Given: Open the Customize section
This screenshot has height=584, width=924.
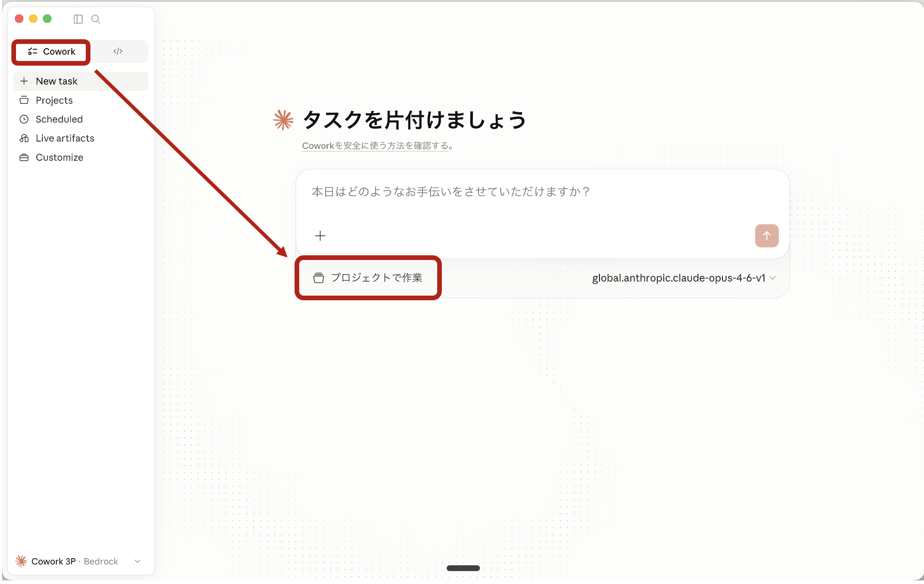Looking at the screenshot, I should tap(81, 158).
